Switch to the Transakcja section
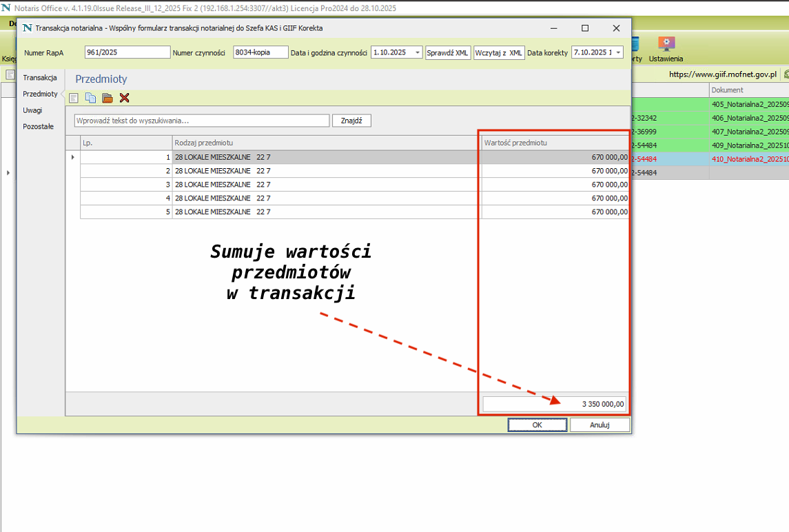This screenshot has width=789, height=532. (39, 78)
